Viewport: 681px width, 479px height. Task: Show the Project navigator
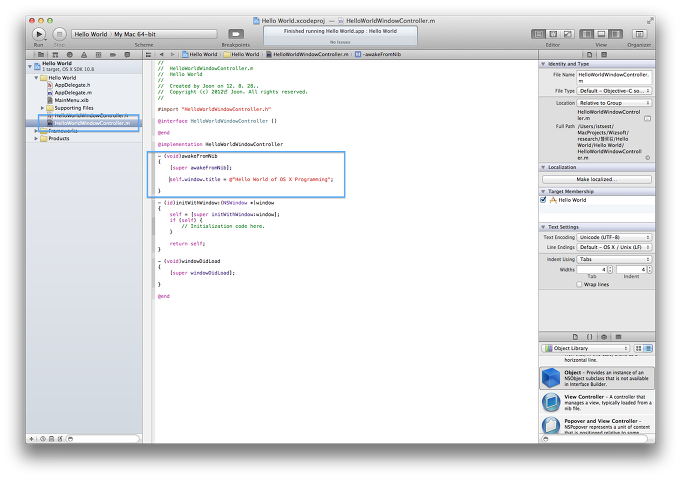coord(41,55)
